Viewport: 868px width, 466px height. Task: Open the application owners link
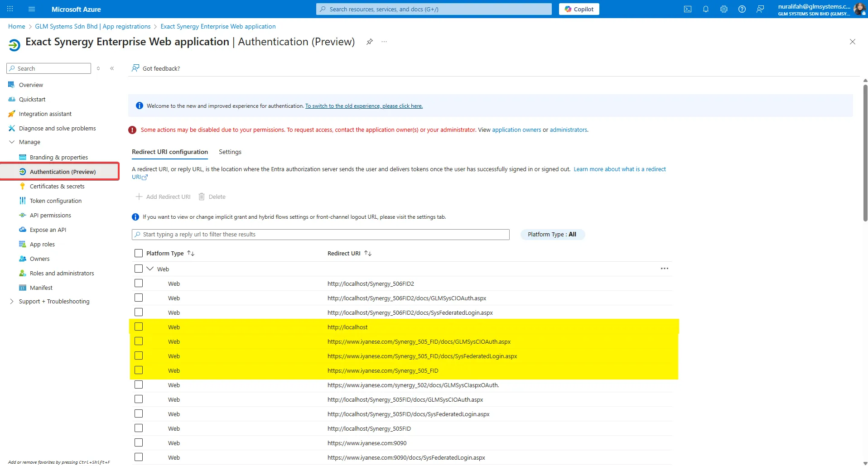tap(516, 130)
